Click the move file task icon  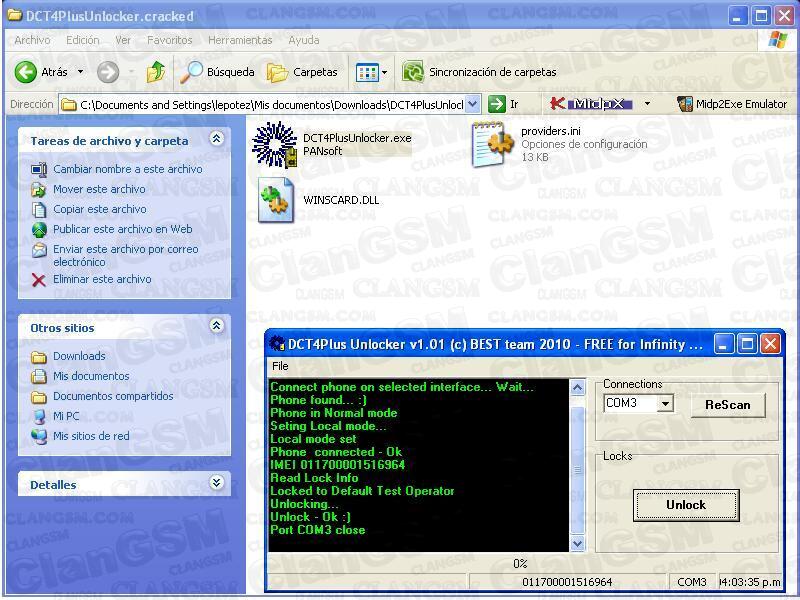click(39, 189)
